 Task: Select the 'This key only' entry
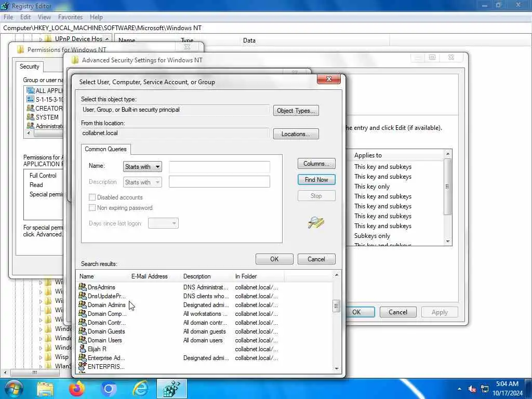click(x=372, y=187)
